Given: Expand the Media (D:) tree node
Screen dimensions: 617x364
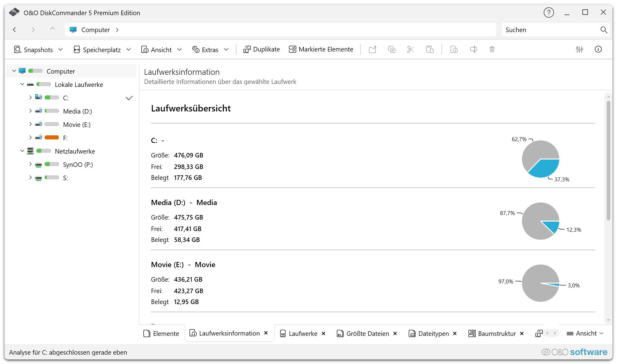Looking at the screenshot, I should coord(30,111).
